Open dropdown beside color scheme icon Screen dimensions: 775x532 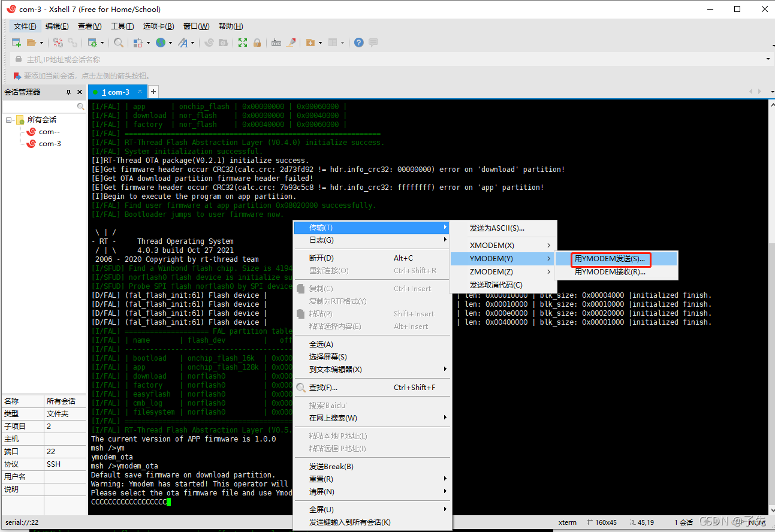tap(147, 43)
